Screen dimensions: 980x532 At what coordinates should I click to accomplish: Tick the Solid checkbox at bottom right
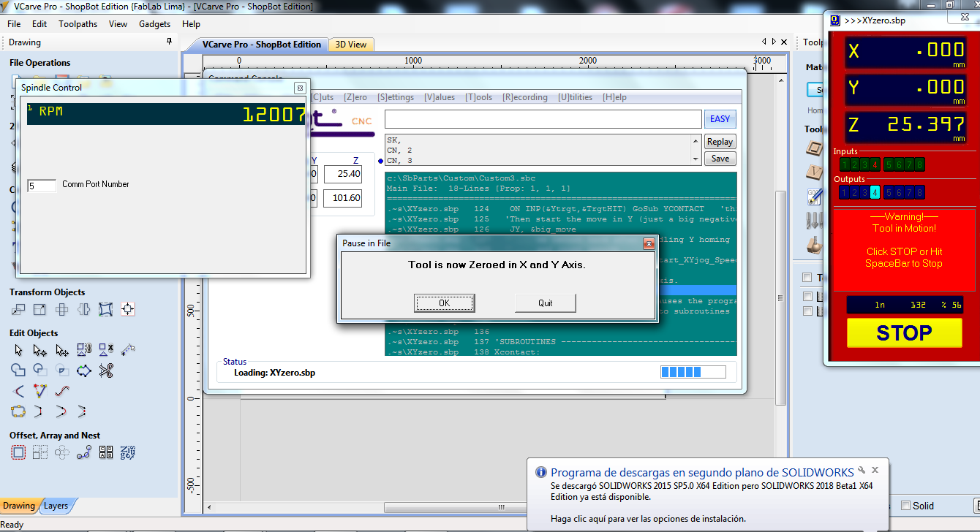pyautogui.click(x=906, y=506)
